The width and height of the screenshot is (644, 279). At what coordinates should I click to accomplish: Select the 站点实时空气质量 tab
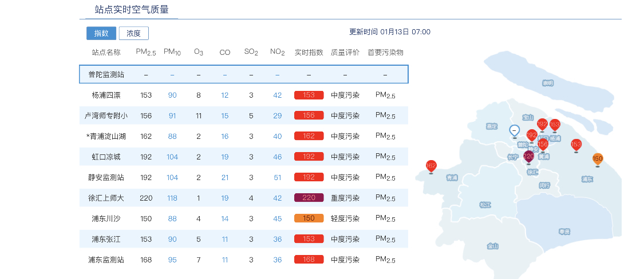pyautogui.click(x=132, y=10)
